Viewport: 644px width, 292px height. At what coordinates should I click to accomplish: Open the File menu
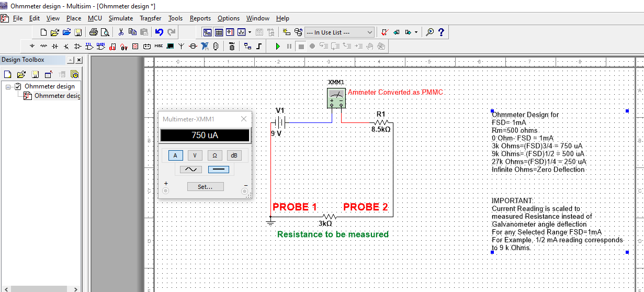[18, 18]
